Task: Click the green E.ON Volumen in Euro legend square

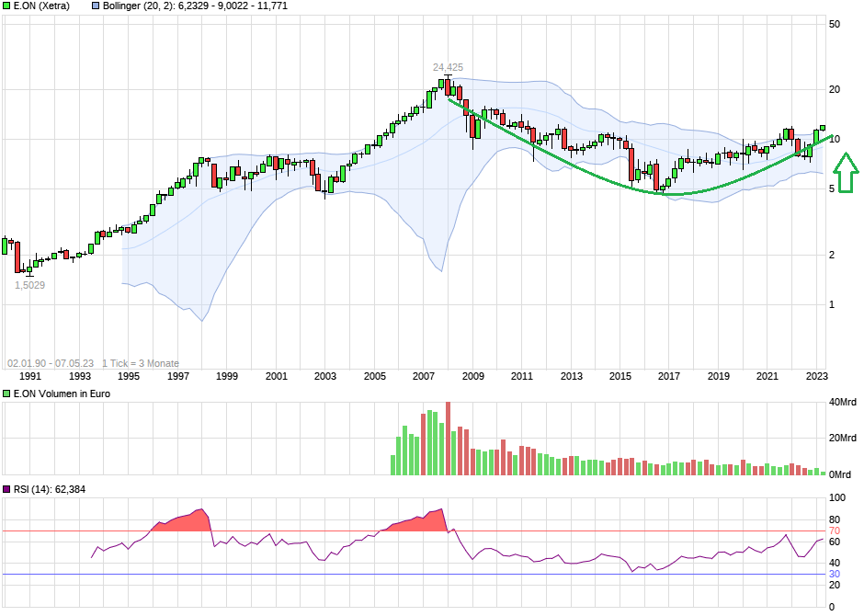Action: [x=7, y=394]
